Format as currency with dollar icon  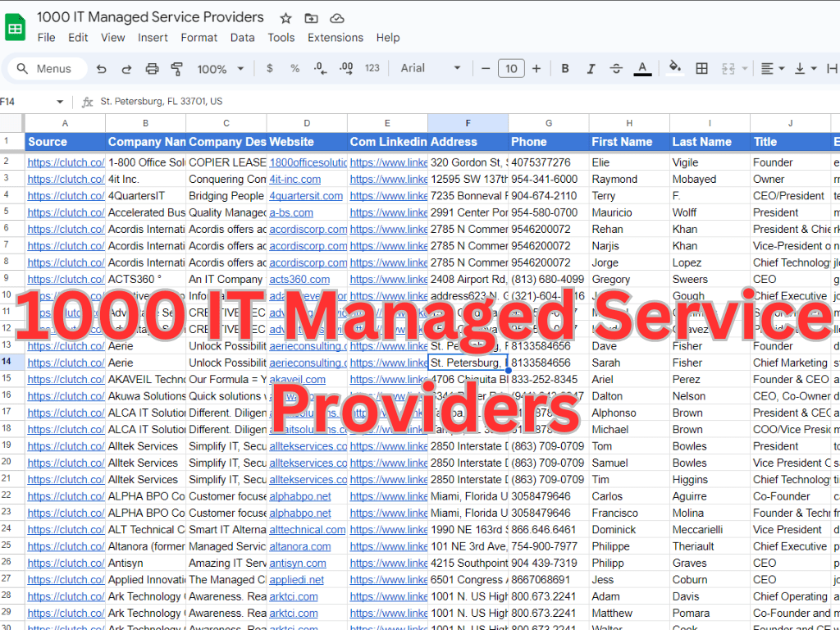point(270,69)
